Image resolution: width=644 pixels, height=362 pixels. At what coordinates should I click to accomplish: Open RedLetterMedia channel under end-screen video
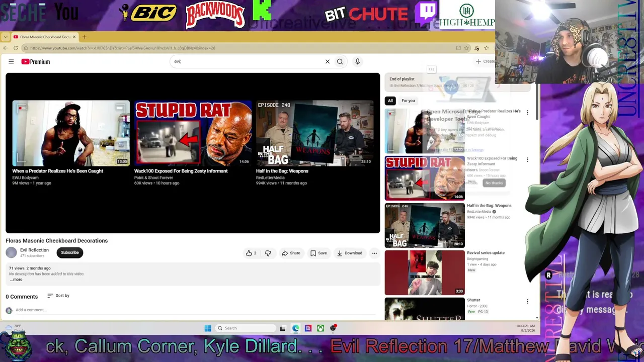pyautogui.click(x=270, y=177)
